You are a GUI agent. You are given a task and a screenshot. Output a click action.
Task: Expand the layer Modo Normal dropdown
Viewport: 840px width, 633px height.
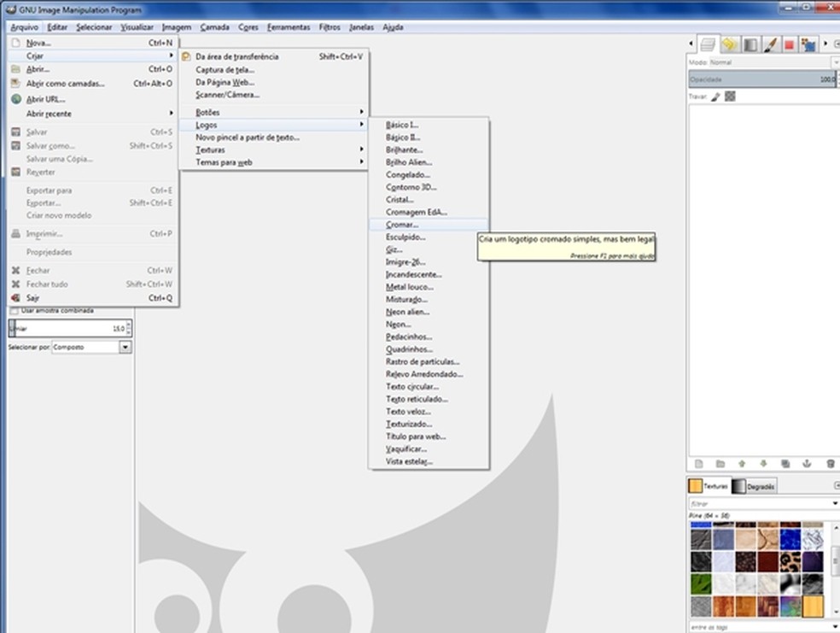[x=768, y=62]
